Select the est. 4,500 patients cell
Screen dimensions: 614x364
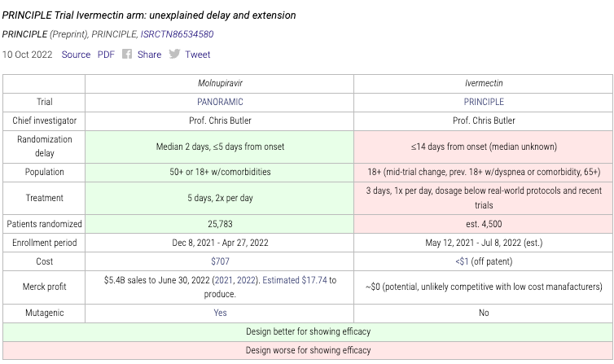(484, 224)
